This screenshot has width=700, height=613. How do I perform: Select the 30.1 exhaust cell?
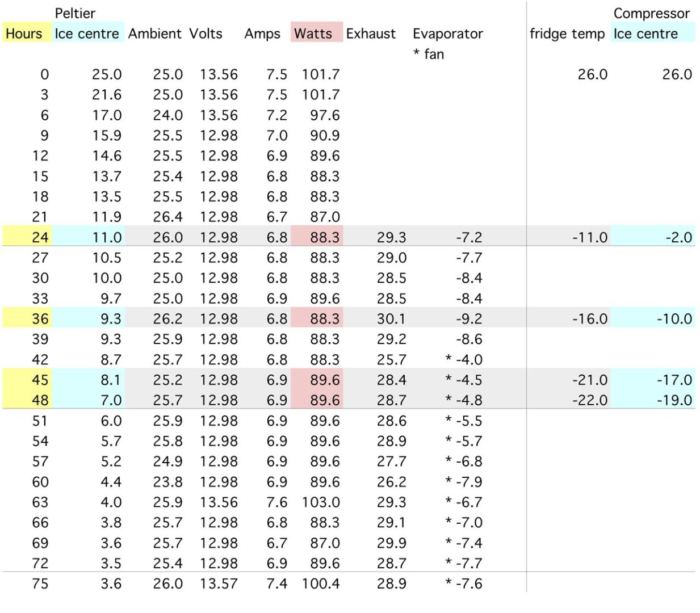pos(391,319)
